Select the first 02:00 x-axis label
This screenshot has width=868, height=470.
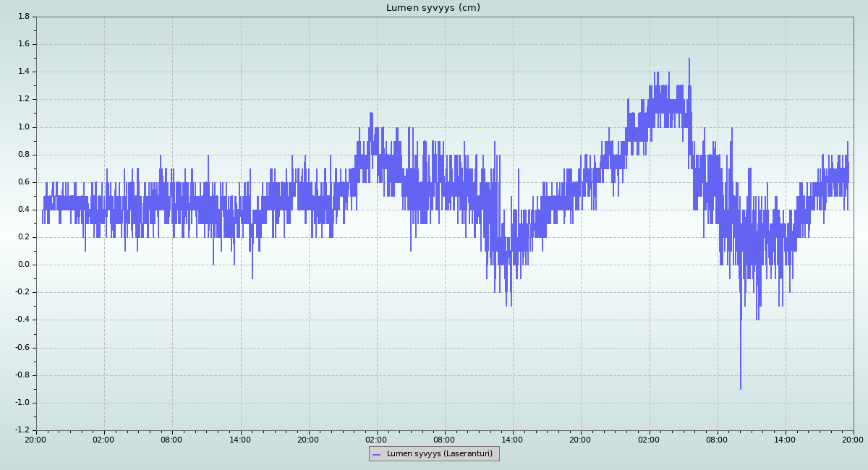click(104, 439)
